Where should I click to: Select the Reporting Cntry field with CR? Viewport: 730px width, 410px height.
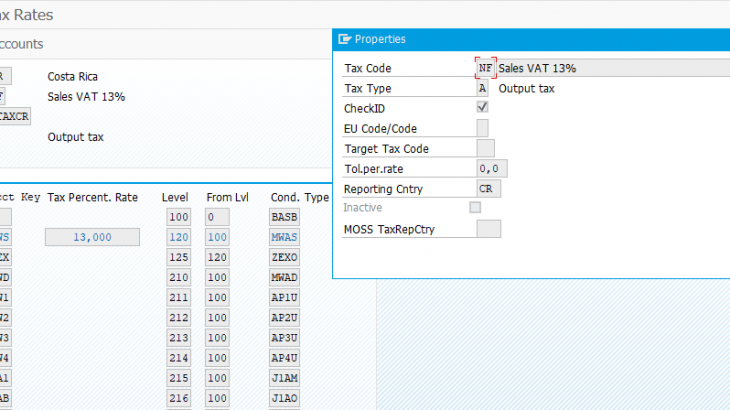tap(489, 188)
